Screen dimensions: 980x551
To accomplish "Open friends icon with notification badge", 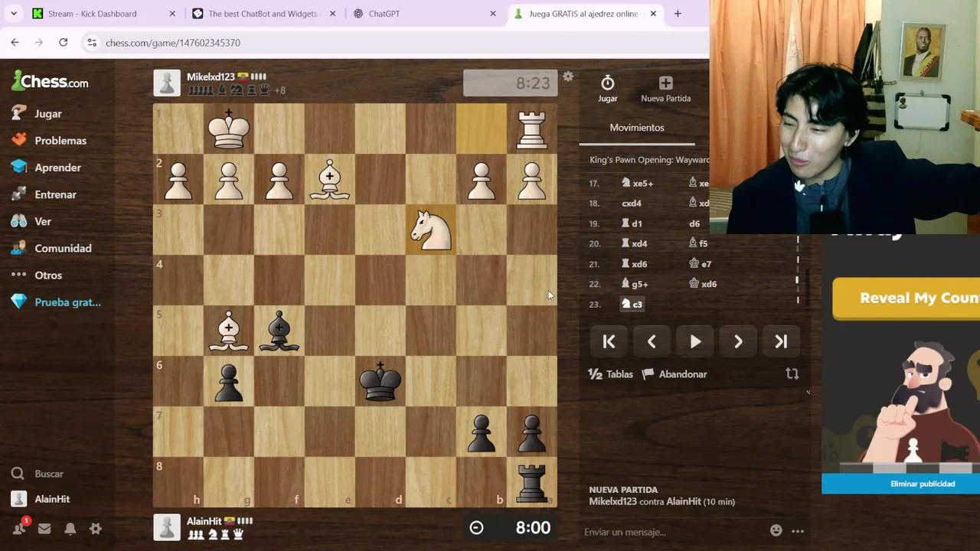I will (x=19, y=528).
